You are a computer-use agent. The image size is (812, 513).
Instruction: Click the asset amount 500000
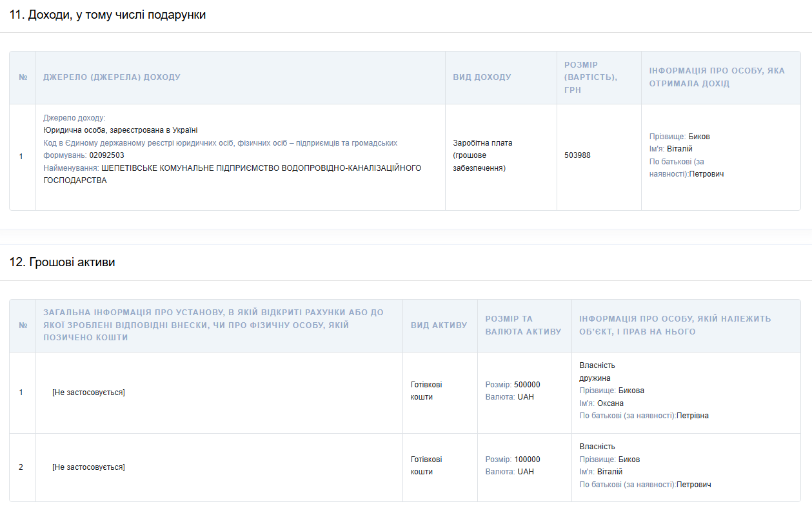(x=527, y=385)
